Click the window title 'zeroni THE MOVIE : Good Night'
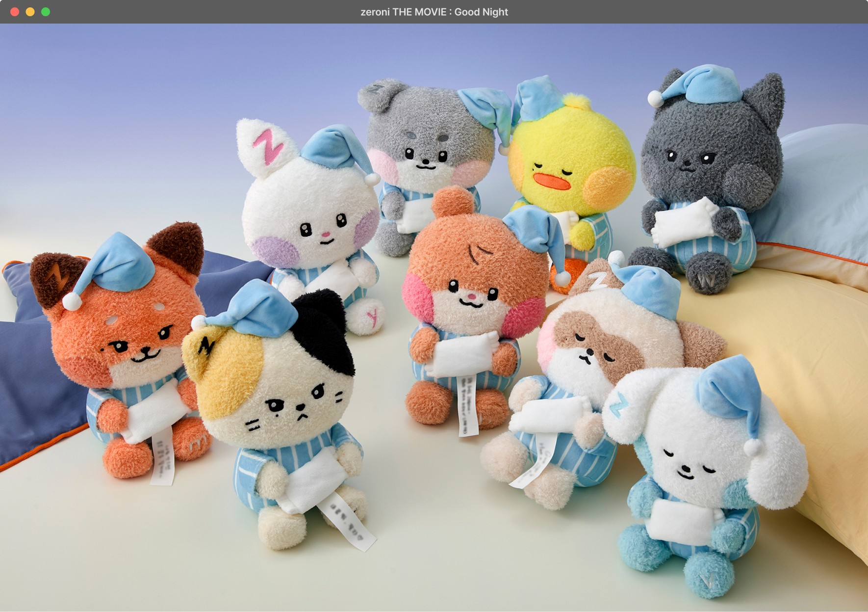The height and width of the screenshot is (612, 868). coord(434,12)
